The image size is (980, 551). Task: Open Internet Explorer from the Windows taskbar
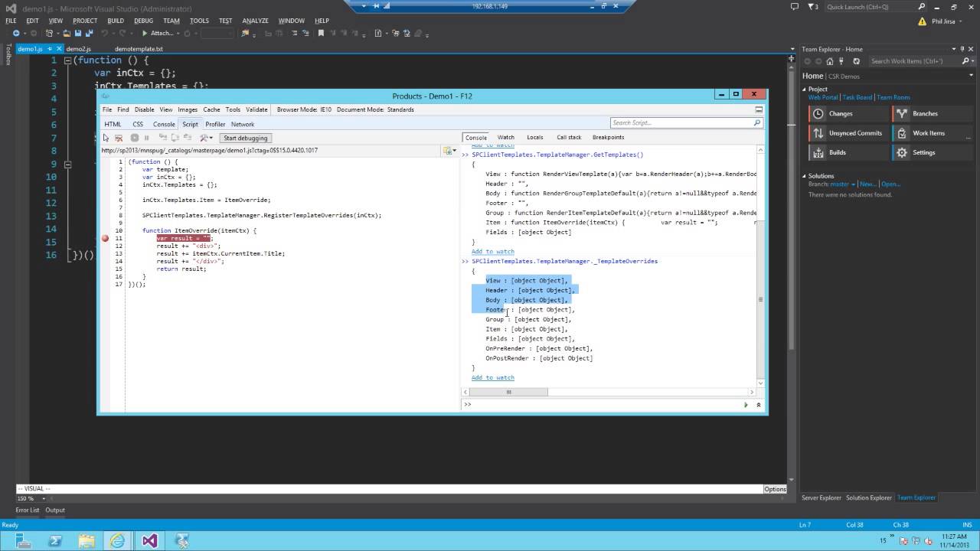click(x=116, y=540)
